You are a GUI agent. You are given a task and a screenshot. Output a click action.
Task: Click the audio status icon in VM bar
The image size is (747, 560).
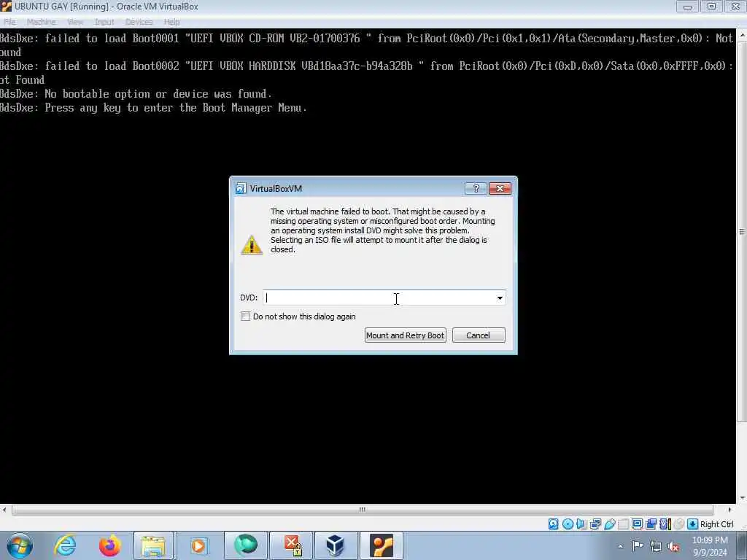point(581,524)
